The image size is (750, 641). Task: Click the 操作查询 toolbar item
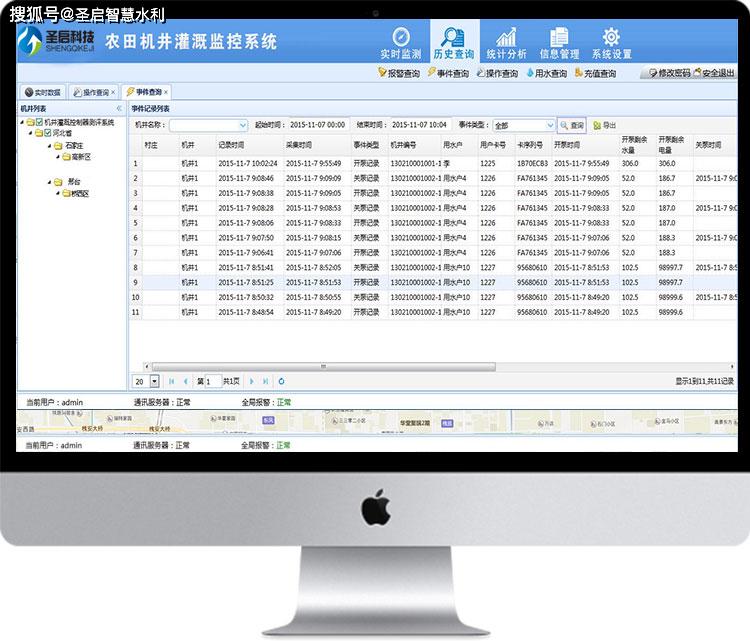click(497, 73)
